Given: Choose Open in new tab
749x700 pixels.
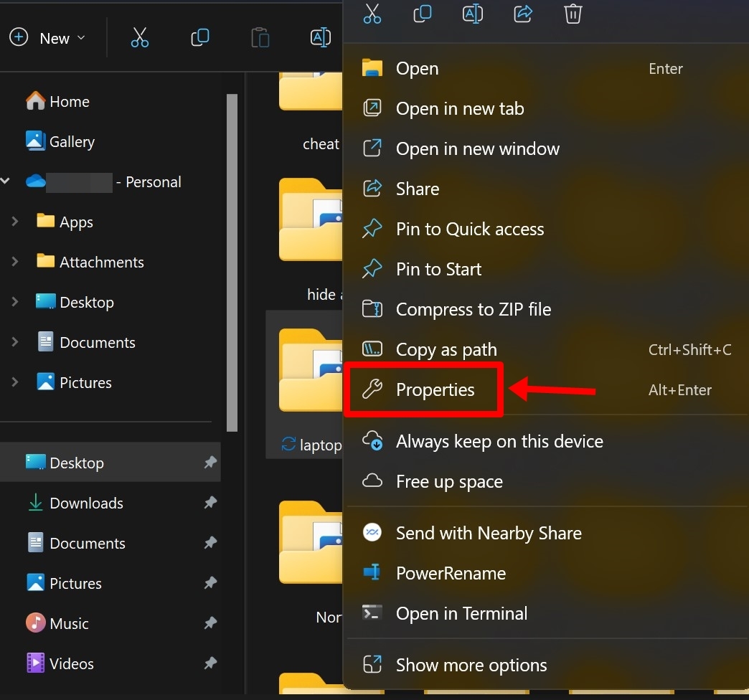Looking at the screenshot, I should point(545,109).
